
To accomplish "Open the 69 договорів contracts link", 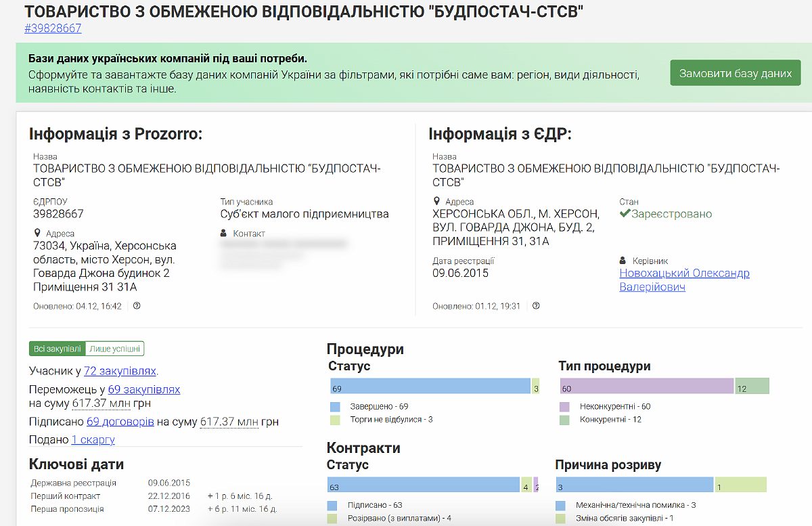I will [x=121, y=420].
